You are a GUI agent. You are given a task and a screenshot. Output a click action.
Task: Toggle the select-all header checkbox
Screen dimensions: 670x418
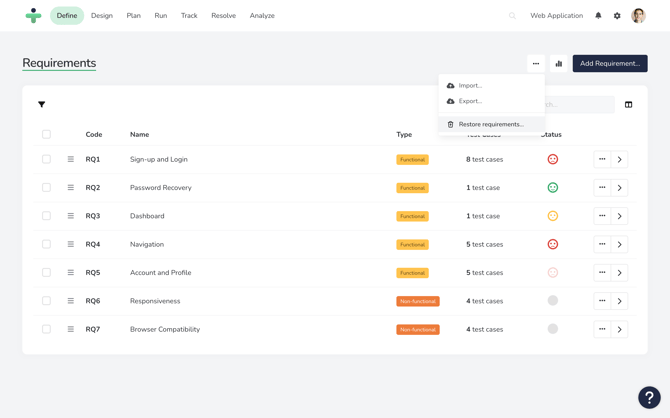[x=46, y=134]
